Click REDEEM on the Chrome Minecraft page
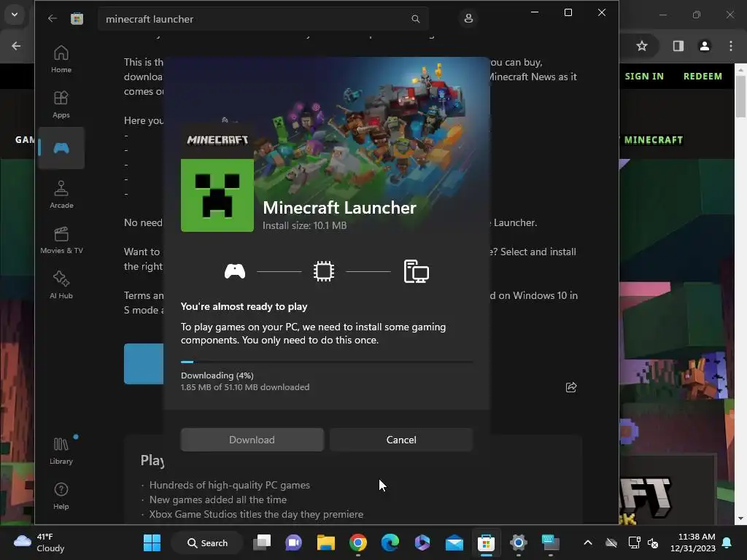Screen dimensions: 747x560 coord(703,76)
